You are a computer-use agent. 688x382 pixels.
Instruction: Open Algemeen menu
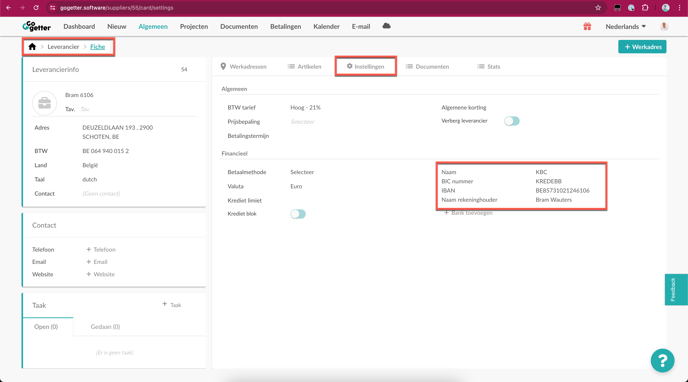point(153,26)
